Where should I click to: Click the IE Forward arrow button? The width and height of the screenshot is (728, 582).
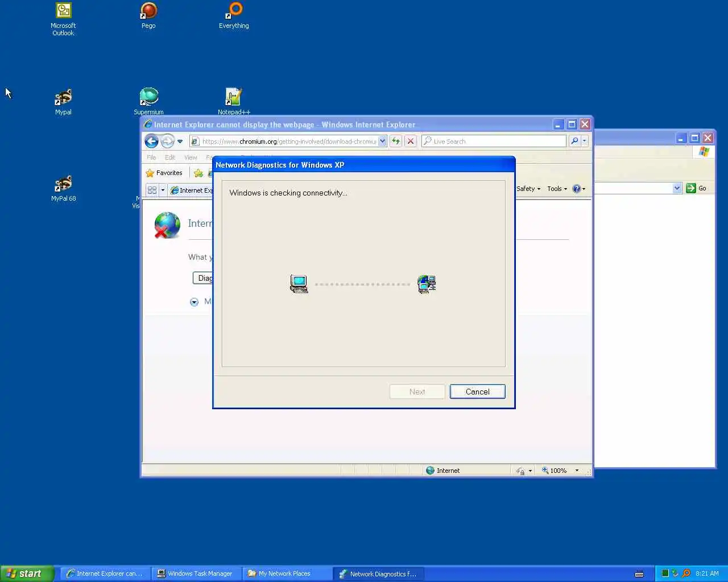[x=167, y=141]
